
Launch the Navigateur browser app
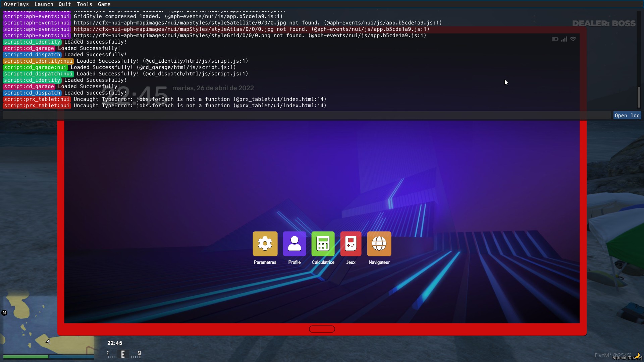(x=379, y=244)
